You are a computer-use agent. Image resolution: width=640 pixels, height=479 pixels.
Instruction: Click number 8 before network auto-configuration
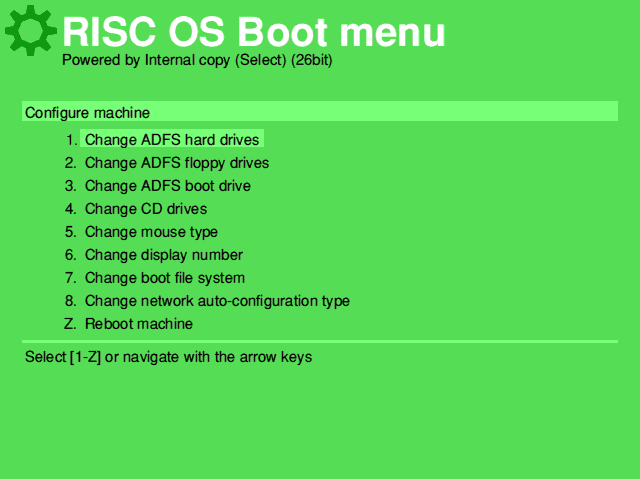click(70, 301)
